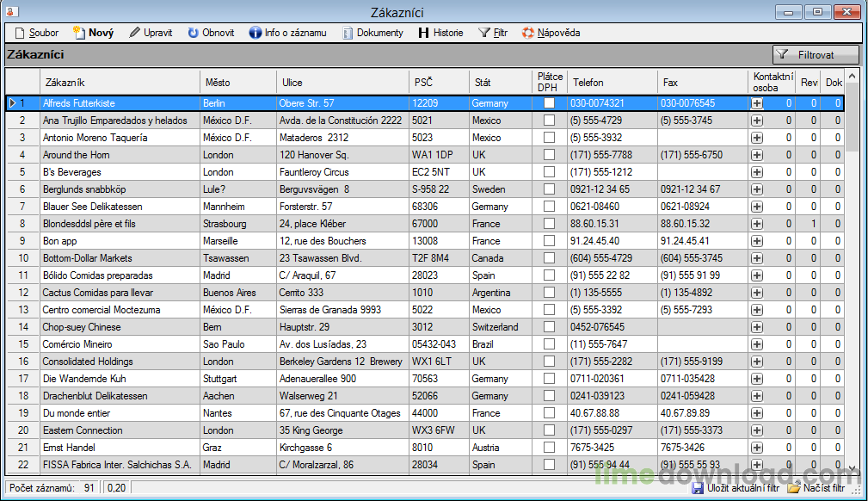Expand contact persons for Alfreds Futterkiste

(757, 103)
